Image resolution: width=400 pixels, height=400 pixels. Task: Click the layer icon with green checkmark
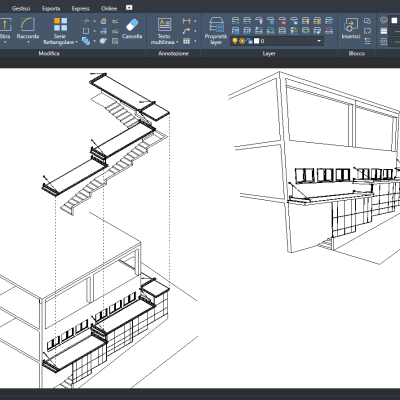[x=270, y=31]
